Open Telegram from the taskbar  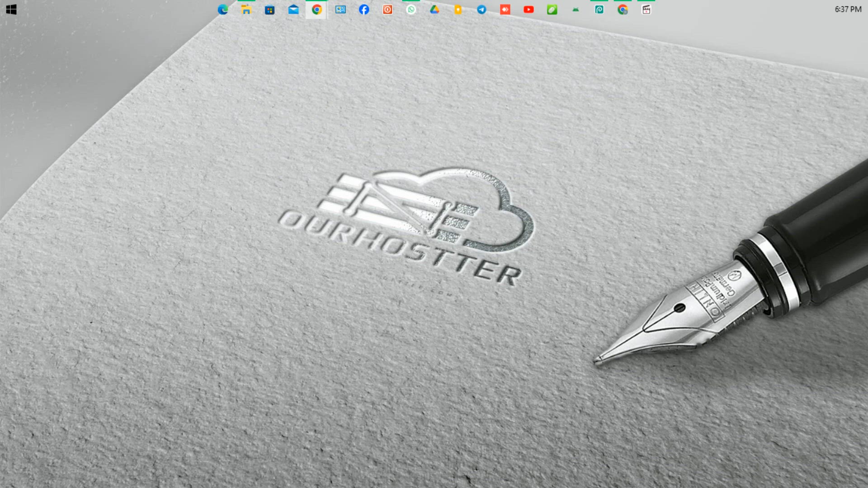pos(481,9)
